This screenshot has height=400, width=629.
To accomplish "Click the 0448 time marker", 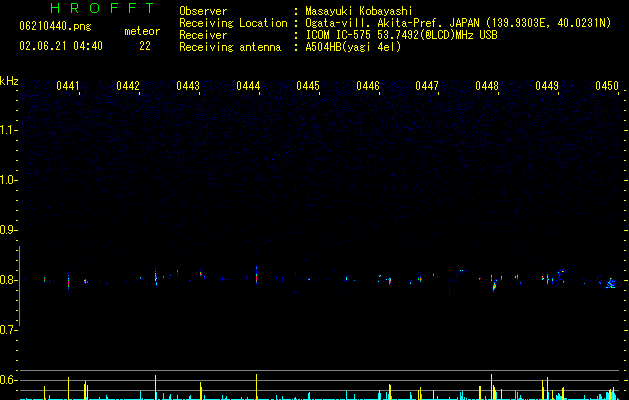I will point(487,85).
